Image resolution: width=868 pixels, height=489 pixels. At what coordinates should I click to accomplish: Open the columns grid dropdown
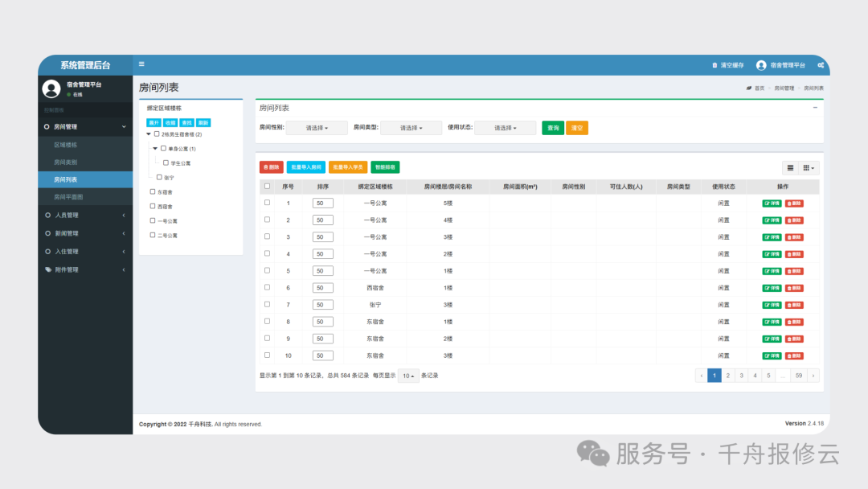click(x=809, y=167)
